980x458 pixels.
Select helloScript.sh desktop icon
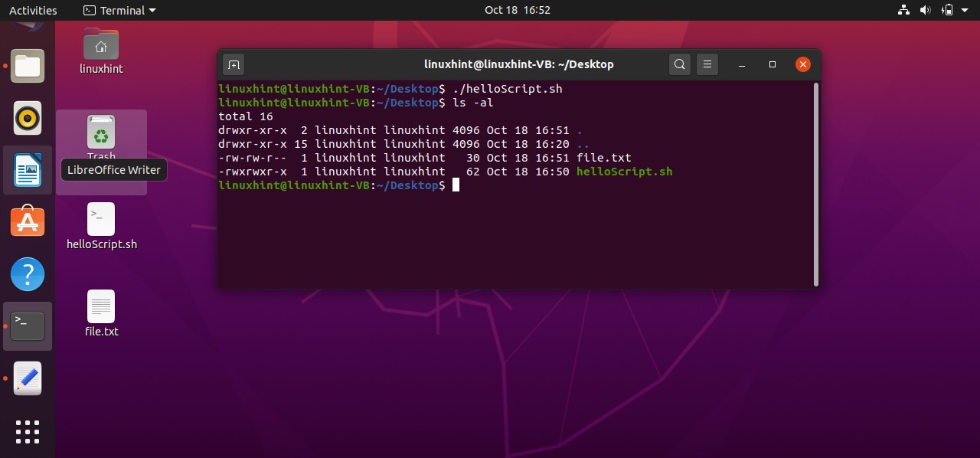102,227
